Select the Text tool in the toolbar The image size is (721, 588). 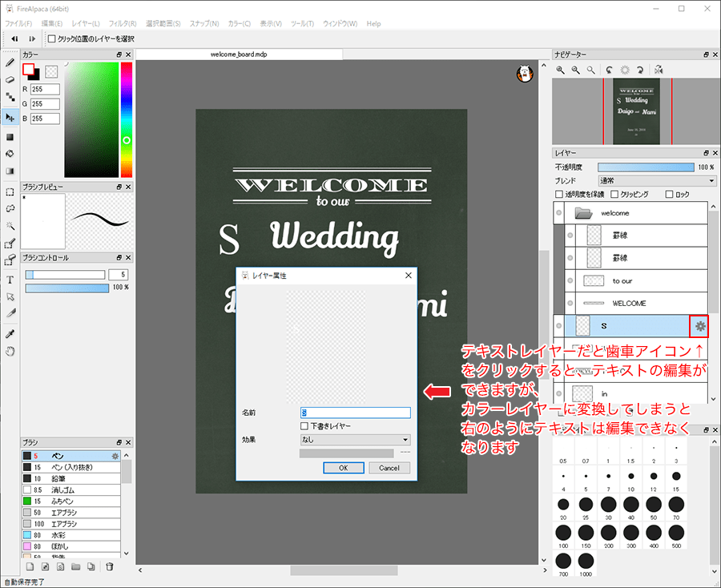(x=10, y=280)
